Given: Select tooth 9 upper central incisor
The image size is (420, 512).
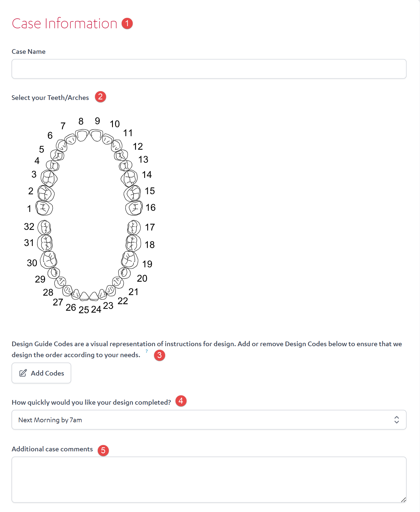Looking at the screenshot, I should tap(96, 135).
